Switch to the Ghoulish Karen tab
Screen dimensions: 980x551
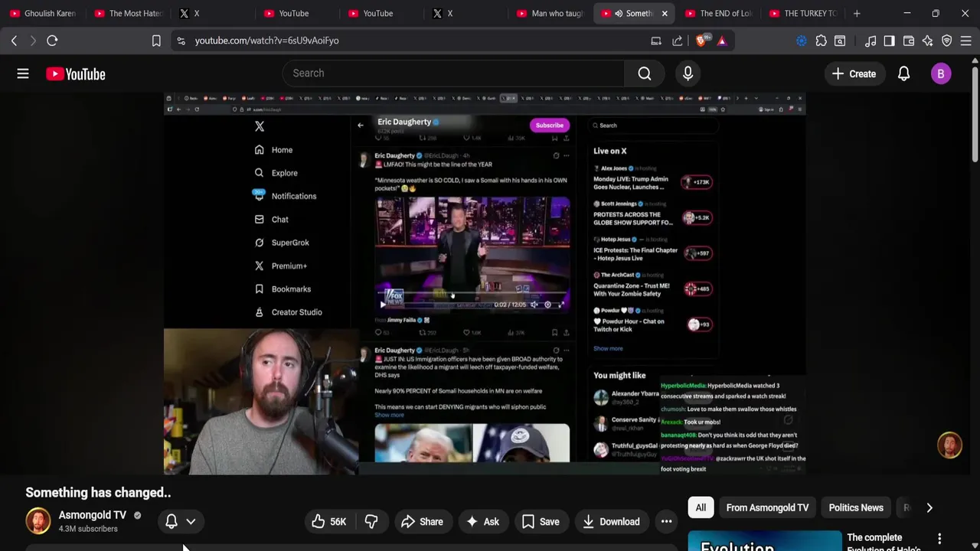coord(42,13)
